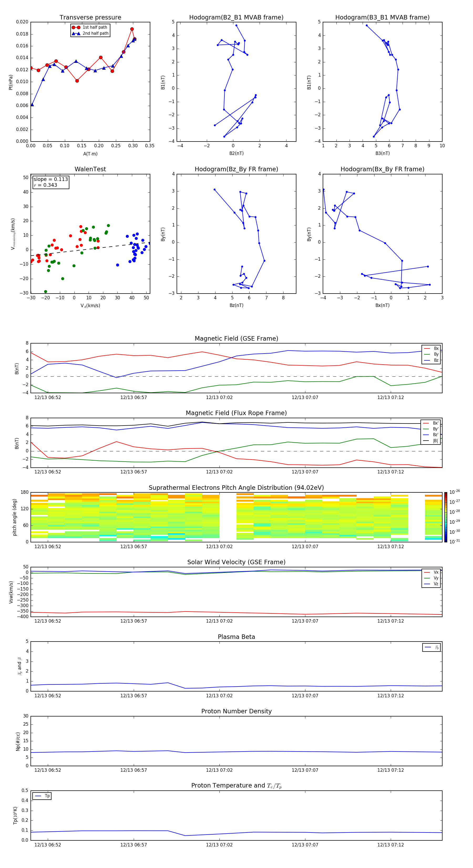Click the lowest blue triangle in Transverse pressure
This screenshot has height=868, width=473.
coord(32,105)
